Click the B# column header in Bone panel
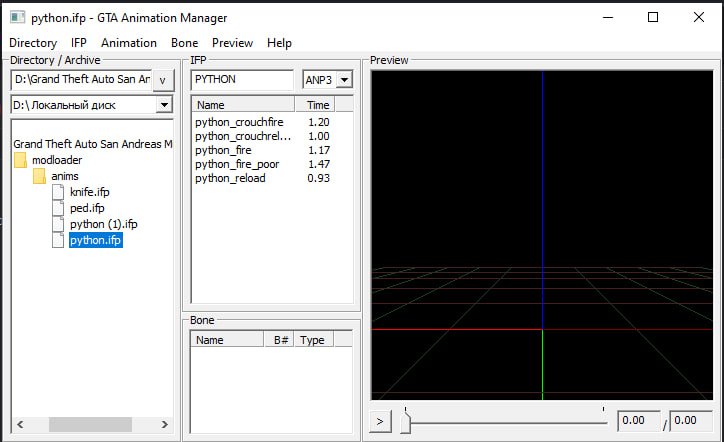 pyautogui.click(x=282, y=340)
